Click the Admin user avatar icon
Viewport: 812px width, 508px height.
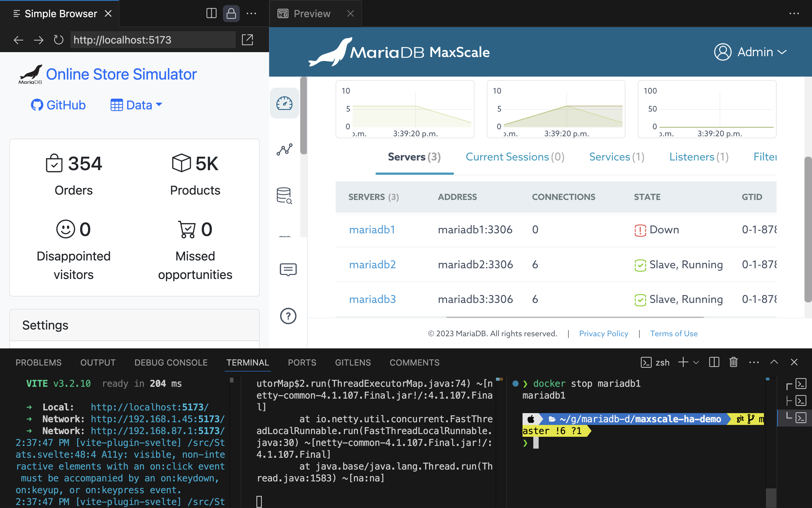(x=722, y=52)
